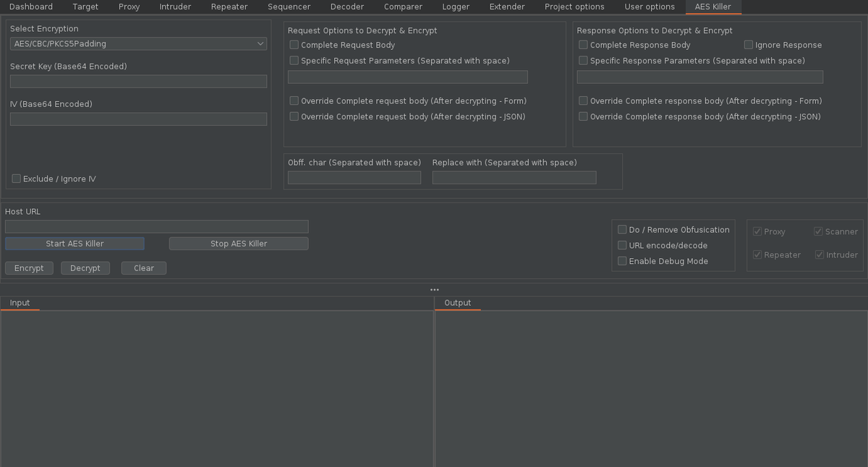Open the Intruder tab
Screen dimensions: 868x467
[x=175, y=7]
